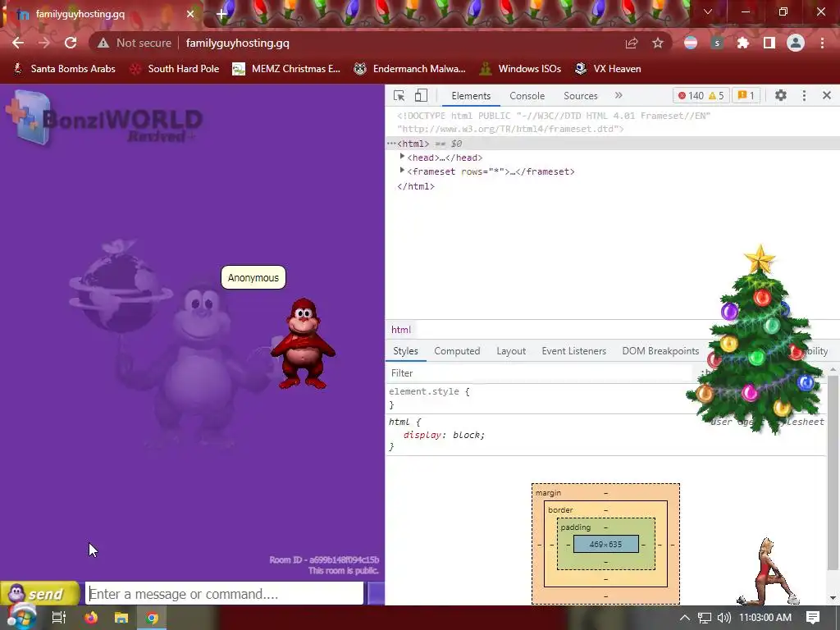Click the BonziWORLD Revived logo
The image size is (840, 630).
(104, 118)
